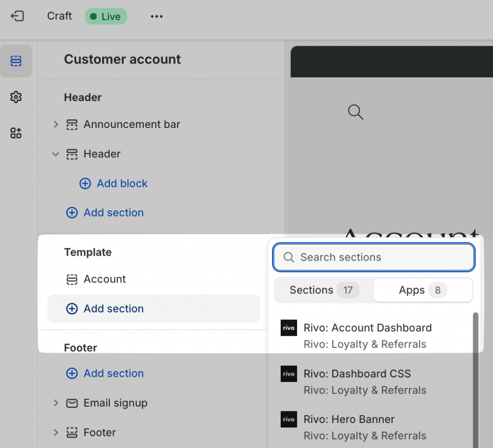Switch to the Apps tab
This screenshot has height=448, width=493.
(423, 290)
